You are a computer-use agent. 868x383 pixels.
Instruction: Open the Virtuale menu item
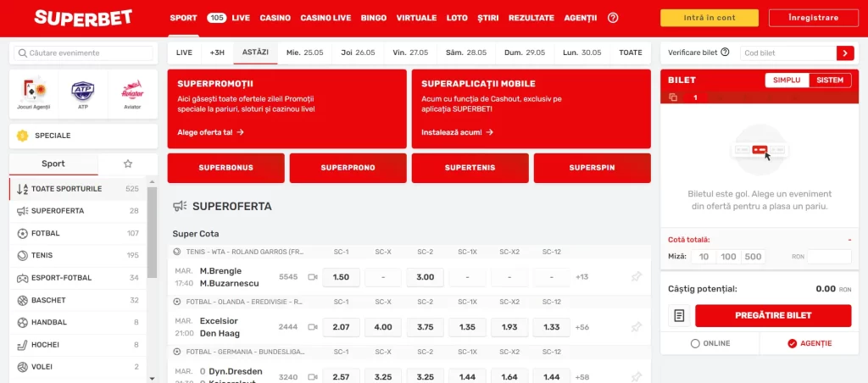(416, 18)
